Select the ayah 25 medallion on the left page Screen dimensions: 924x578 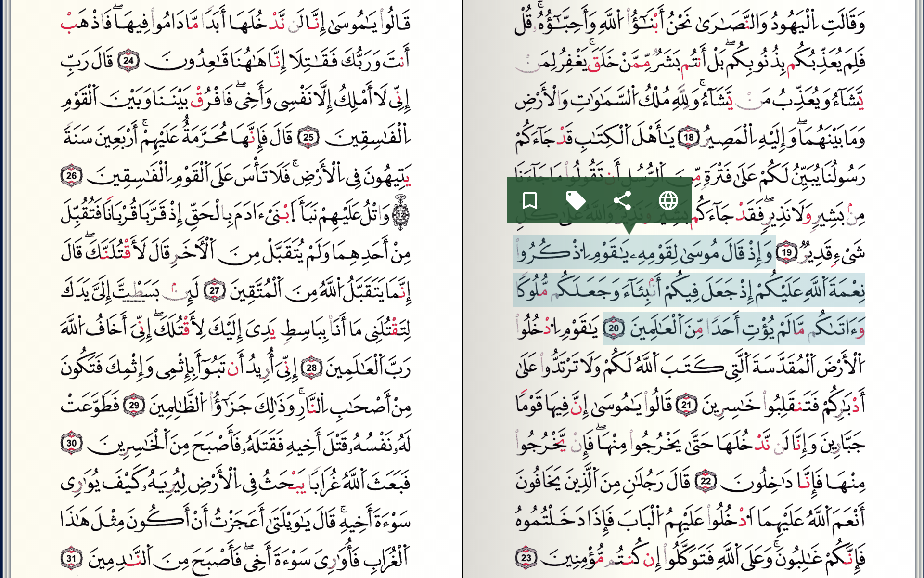click(x=308, y=137)
